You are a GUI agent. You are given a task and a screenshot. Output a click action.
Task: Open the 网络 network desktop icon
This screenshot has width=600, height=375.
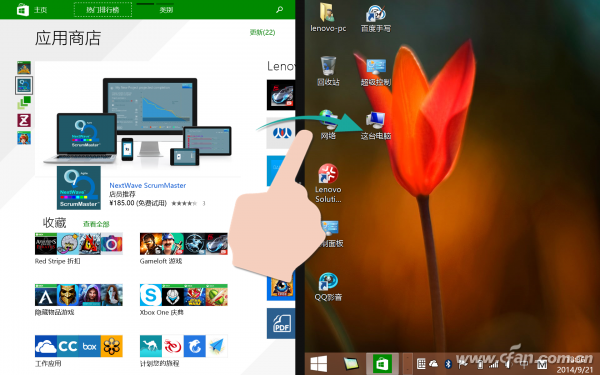click(x=328, y=124)
